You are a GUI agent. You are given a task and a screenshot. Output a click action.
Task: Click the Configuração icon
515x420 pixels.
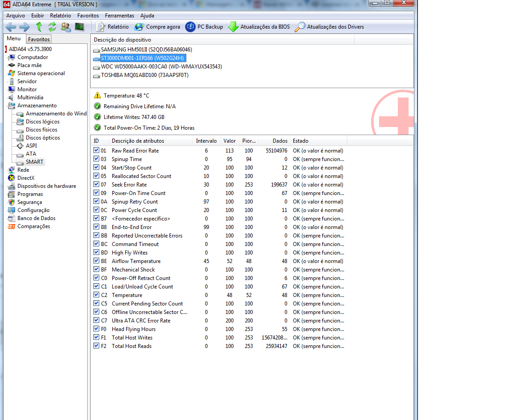[12, 210]
